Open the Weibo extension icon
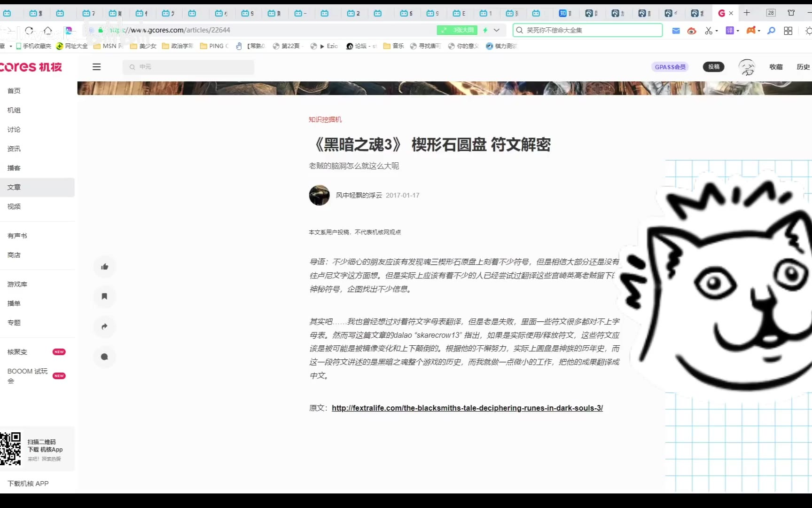The height and width of the screenshot is (508, 812). click(691, 31)
